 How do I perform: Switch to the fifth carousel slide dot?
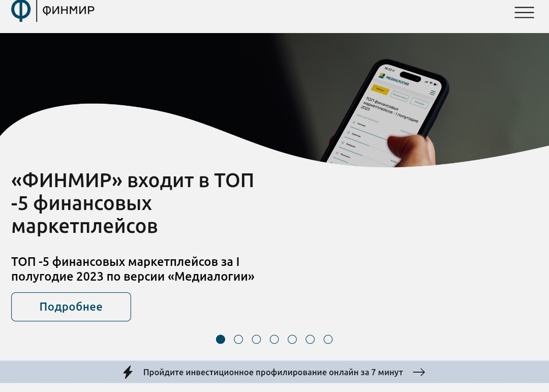click(x=292, y=340)
